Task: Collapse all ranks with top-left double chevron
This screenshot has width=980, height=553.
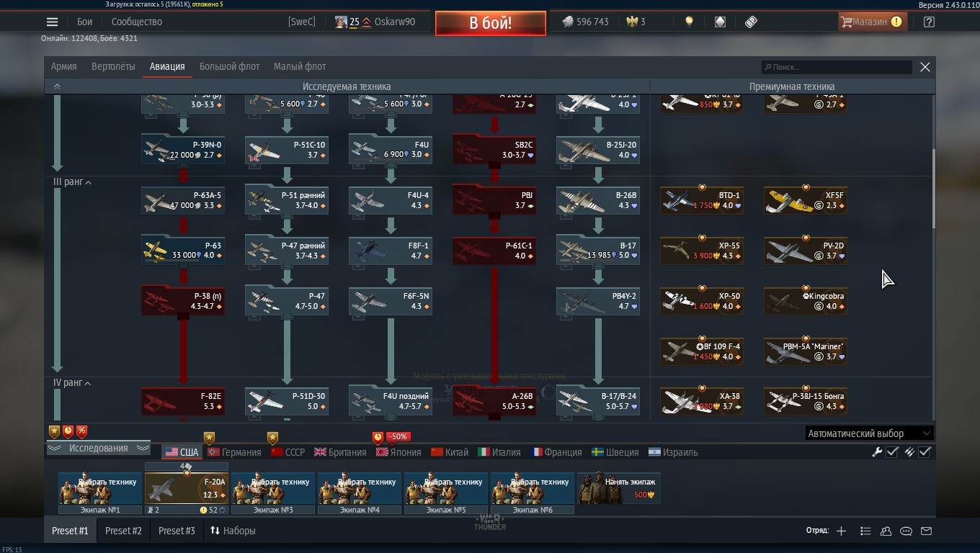Action: (57, 86)
